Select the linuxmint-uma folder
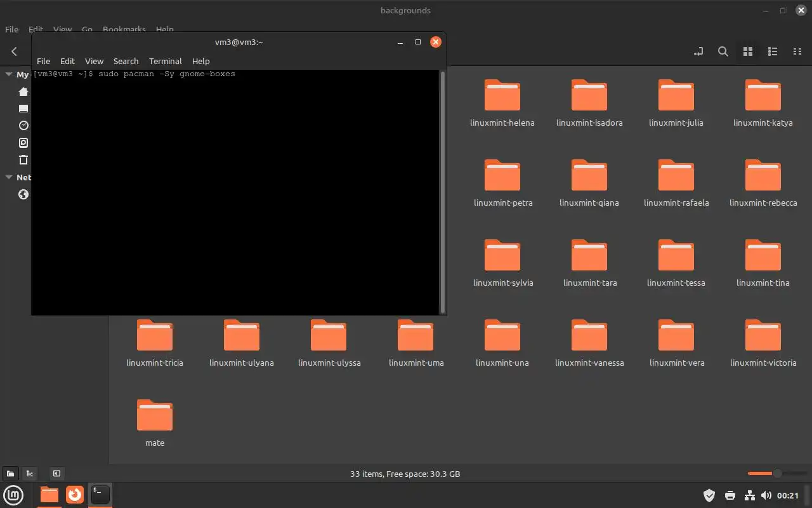Screen dimensions: 812x508 [x=416, y=343]
